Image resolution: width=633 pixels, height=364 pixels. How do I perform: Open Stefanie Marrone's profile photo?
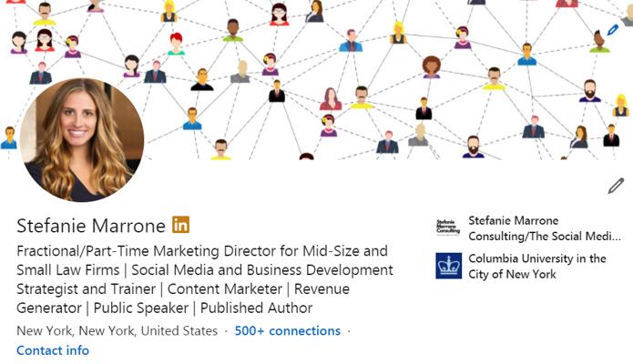coord(82,138)
